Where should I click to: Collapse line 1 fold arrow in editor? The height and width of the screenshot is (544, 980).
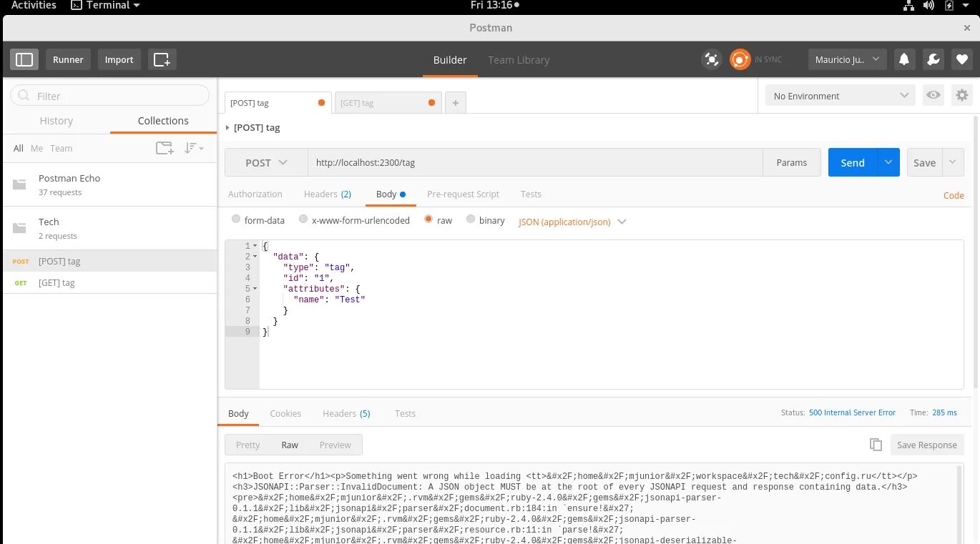tap(255, 246)
